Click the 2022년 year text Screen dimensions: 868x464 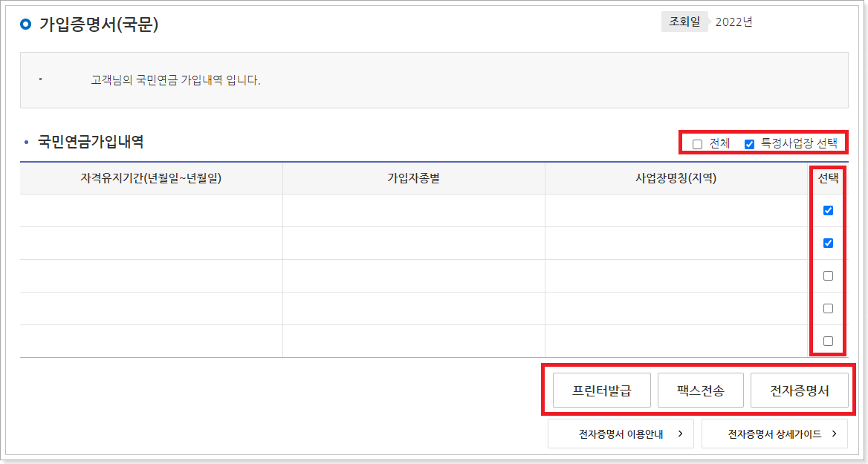(733, 22)
